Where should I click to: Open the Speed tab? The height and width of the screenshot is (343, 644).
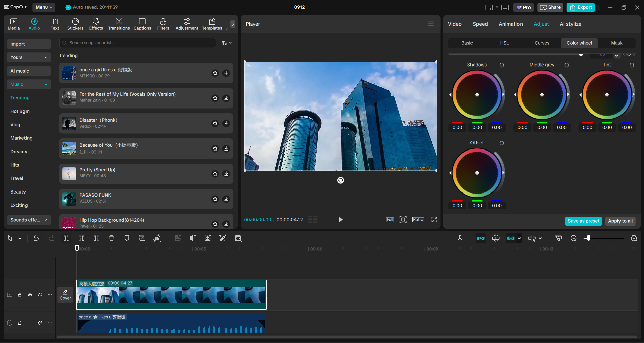[x=480, y=24]
